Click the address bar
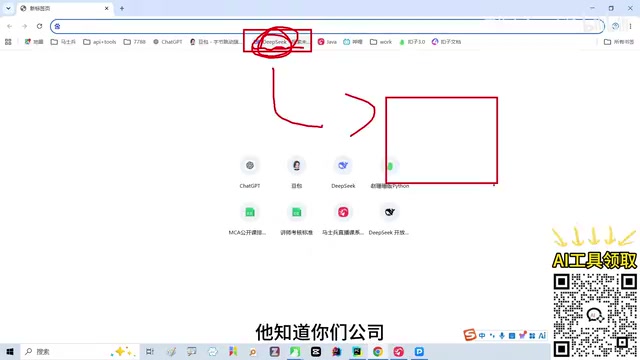The height and width of the screenshot is (360, 640). 327,26
